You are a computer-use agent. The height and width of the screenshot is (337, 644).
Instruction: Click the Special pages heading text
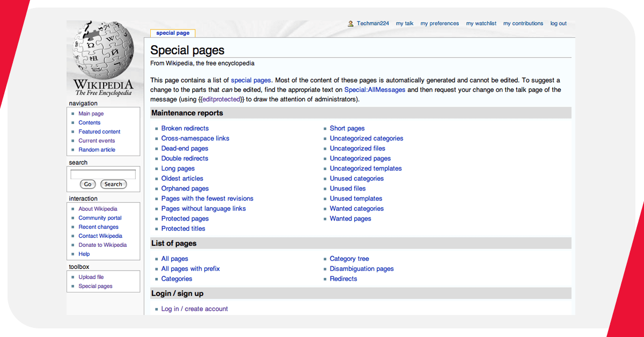click(187, 50)
